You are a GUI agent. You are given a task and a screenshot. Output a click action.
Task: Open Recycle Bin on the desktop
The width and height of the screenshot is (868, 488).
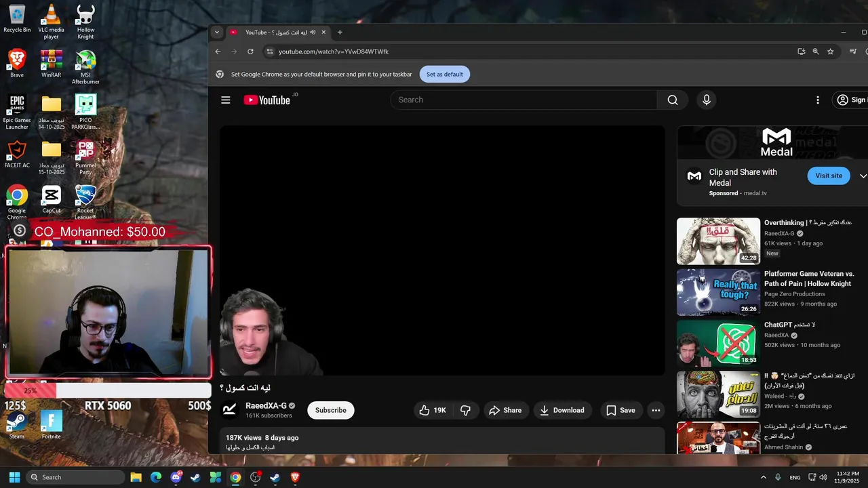point(17,18)
